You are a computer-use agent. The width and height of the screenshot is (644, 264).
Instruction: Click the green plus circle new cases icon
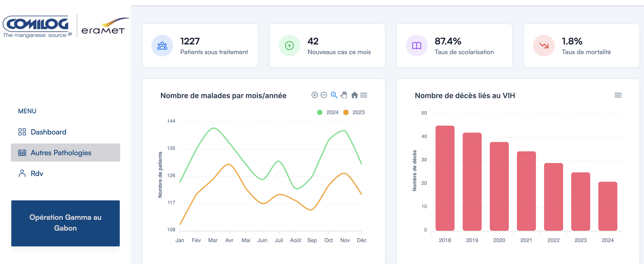coord(289,46)
